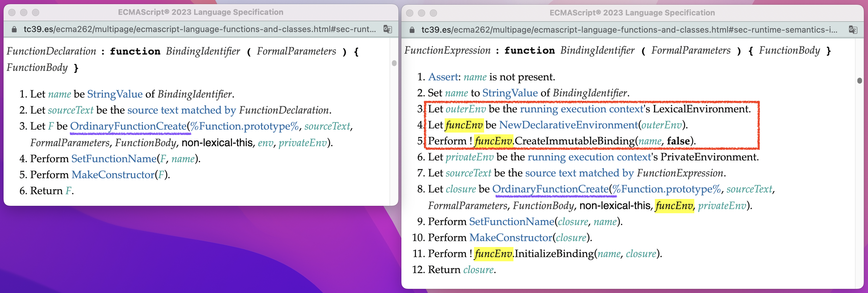The width and height of the screenshot is (868, 293).
Task: Open StringValue link in right window step 2
Action: tap(510, 93)
